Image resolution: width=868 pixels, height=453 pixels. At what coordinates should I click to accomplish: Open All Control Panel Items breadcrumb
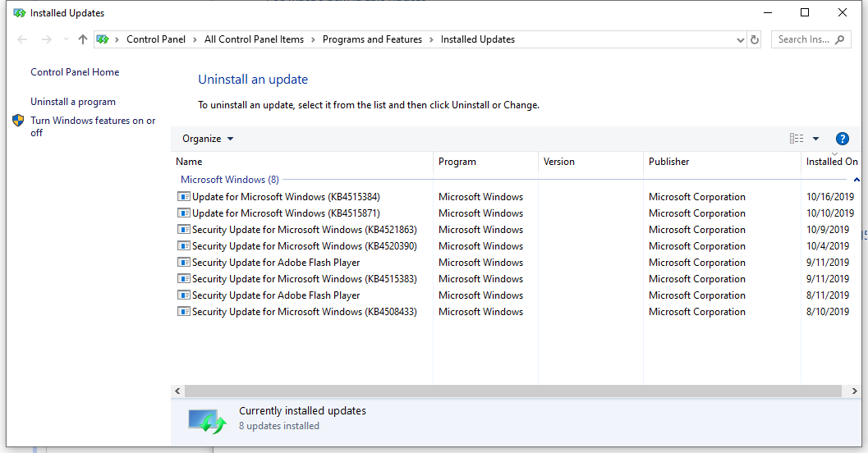point(254,39)
